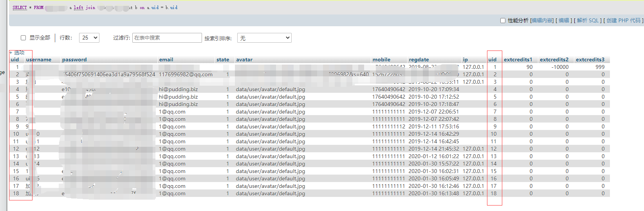Expand the + 选项 section

[17, 52]
